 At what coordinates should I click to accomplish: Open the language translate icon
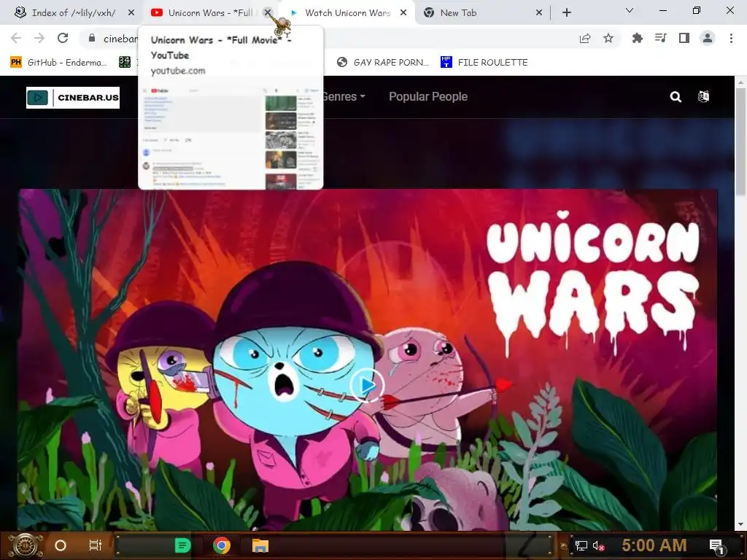(704, 97)
